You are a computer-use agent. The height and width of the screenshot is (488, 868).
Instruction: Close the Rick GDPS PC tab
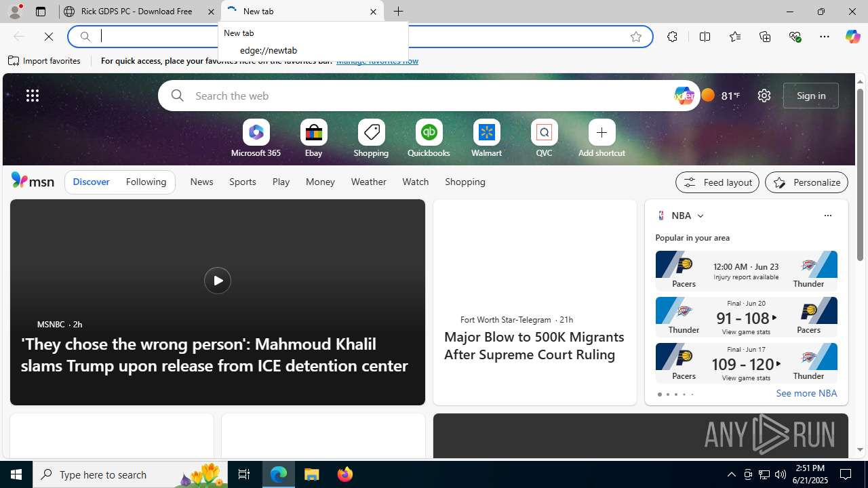(211, 12)
